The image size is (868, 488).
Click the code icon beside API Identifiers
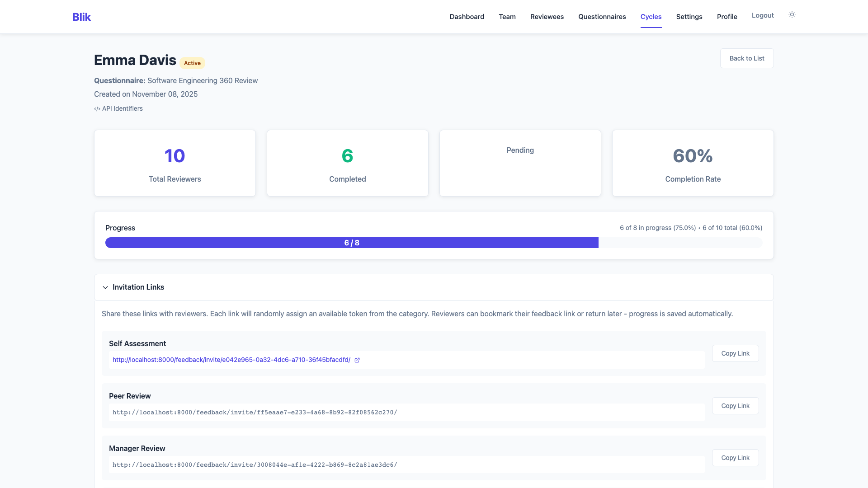[x=97, y=108]
